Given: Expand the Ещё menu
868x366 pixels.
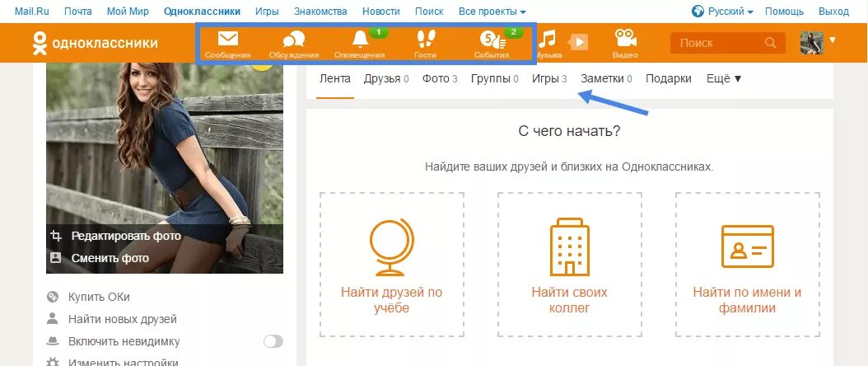Looking at the screenshot, I should pyautogui.click(x=724, y=78).
